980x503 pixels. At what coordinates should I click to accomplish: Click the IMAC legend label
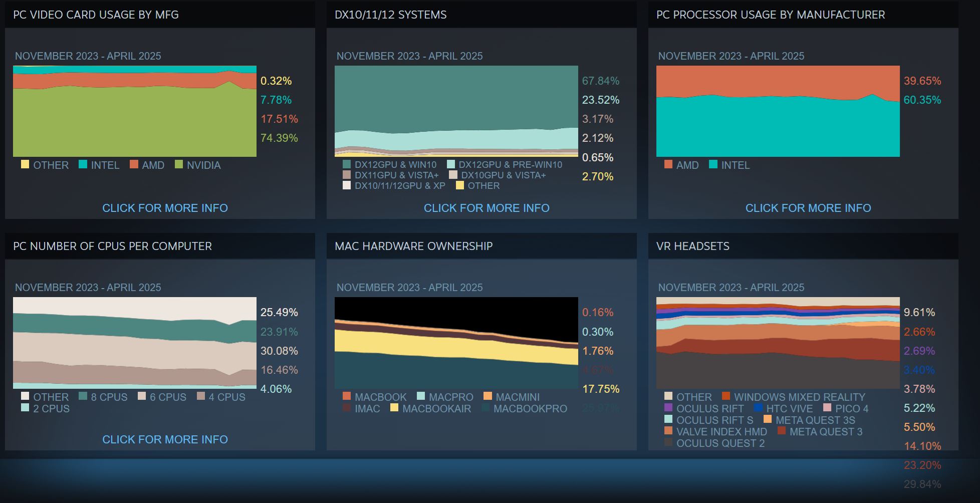pyautogui.click(x=367, y=409)
